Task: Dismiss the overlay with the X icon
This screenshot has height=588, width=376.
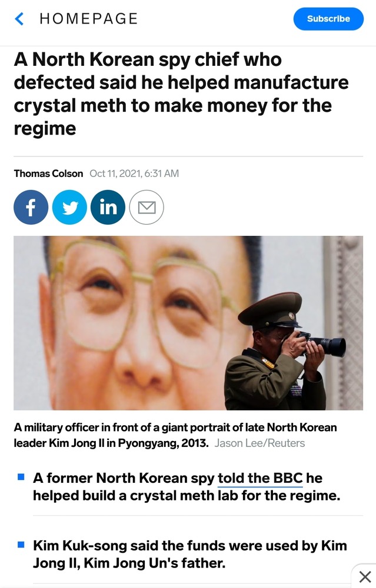Action: pyautogui.click(x=365, y=576)
